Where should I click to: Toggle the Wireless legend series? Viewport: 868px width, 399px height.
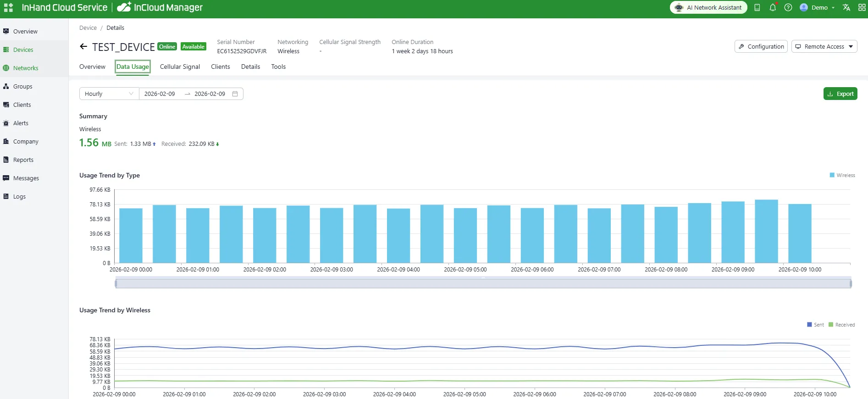(842, 175)
